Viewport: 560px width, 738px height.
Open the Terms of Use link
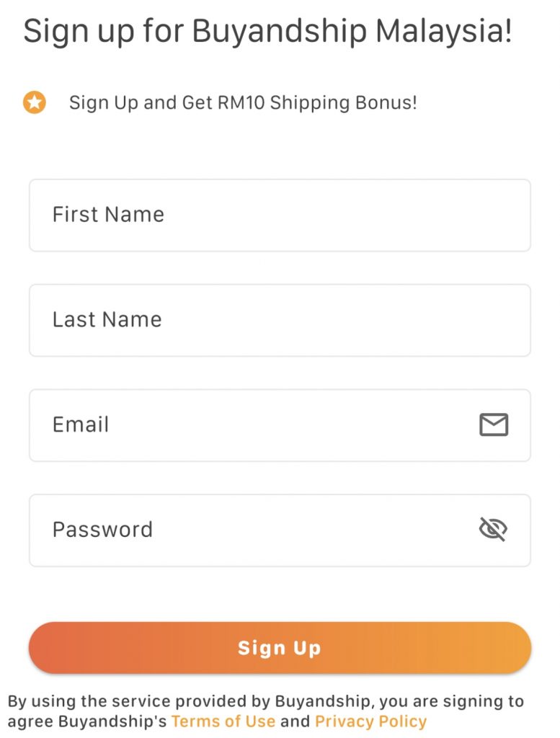223,721
